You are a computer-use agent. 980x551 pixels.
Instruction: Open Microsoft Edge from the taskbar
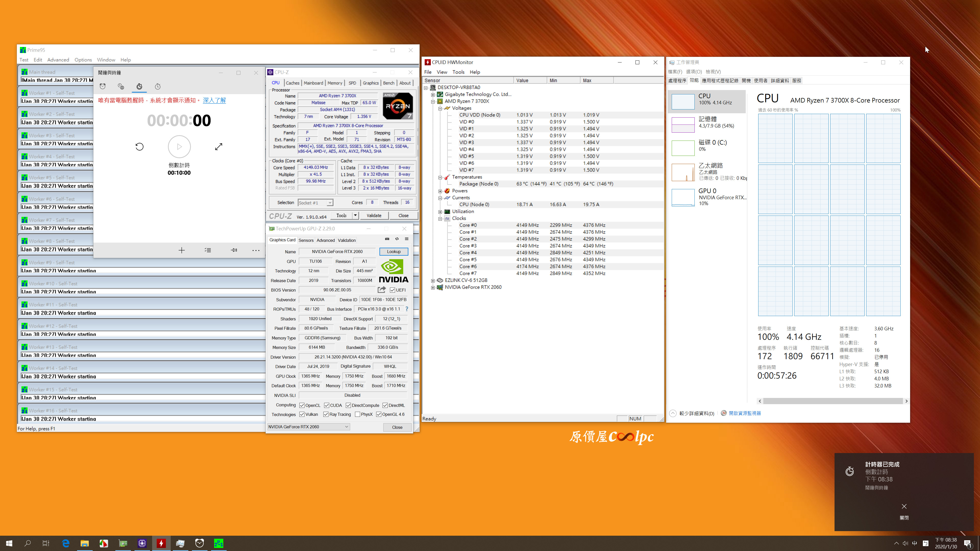tap(65, 543)
